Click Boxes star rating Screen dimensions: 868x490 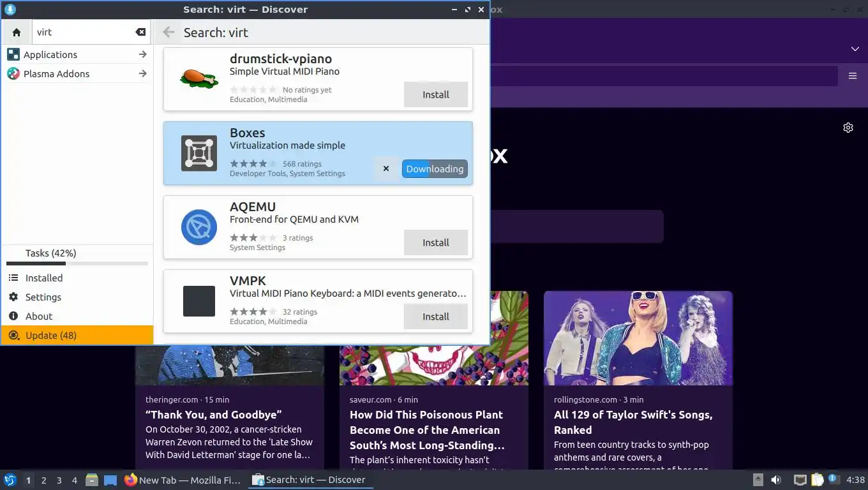(253, 164)
